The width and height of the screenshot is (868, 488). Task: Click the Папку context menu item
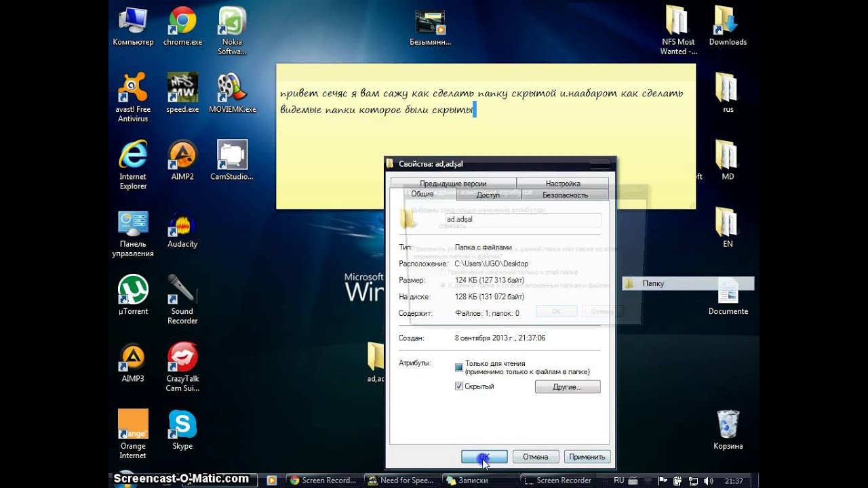tap(688, 283)
